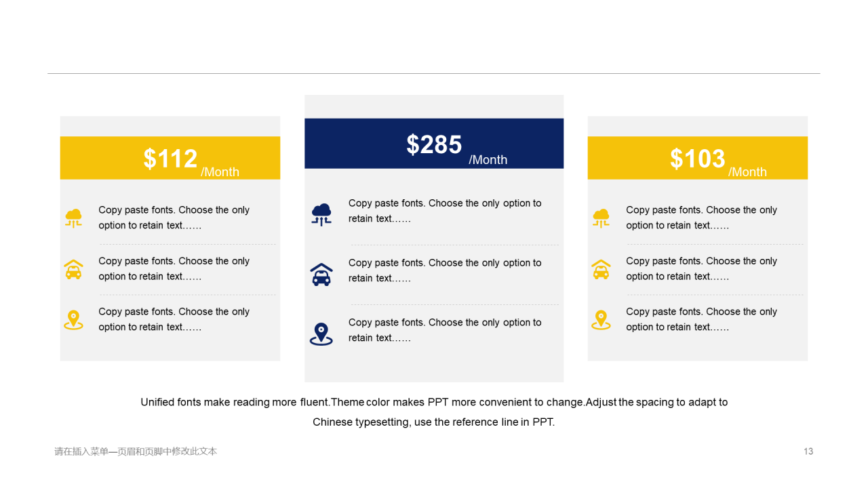Click the navy blue price banner

point(434,144)
